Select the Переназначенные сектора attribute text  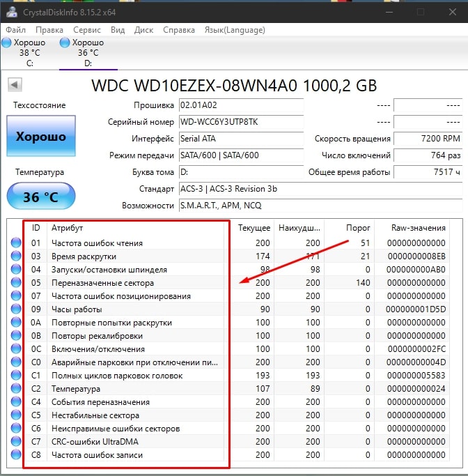click(102, 283)
